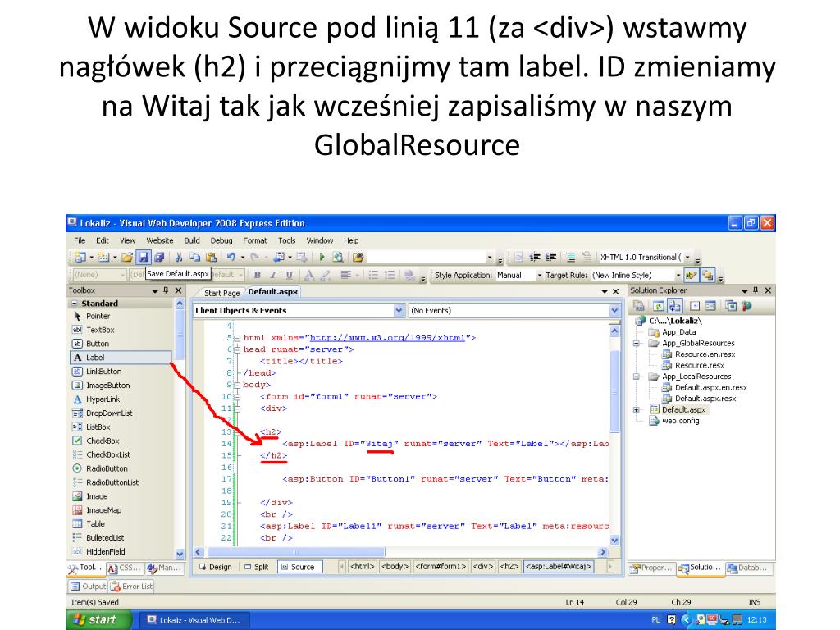This screenshot has height=630, width=840.
Task: Switch to Design view
Action: tap(216, 567)
